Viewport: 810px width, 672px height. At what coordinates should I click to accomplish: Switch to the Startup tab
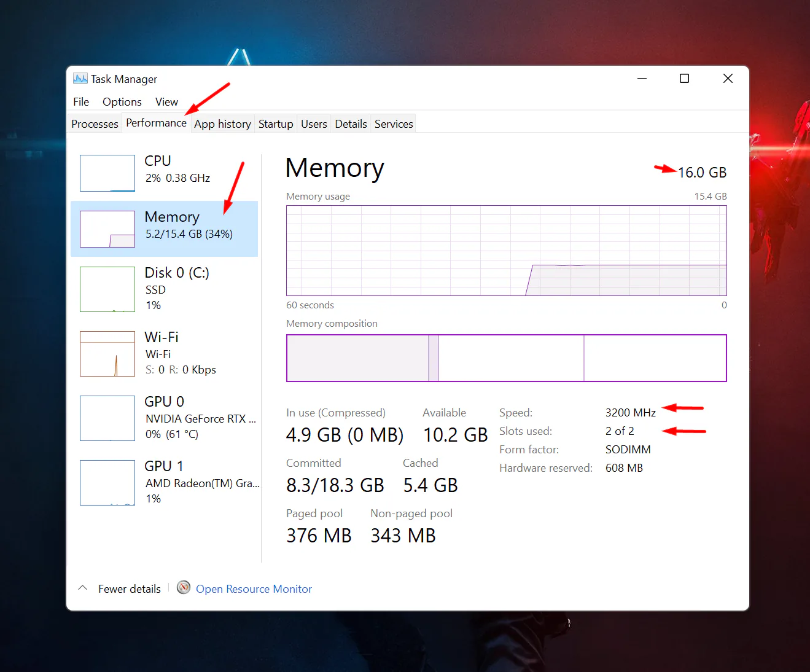(x=276, y=123)
